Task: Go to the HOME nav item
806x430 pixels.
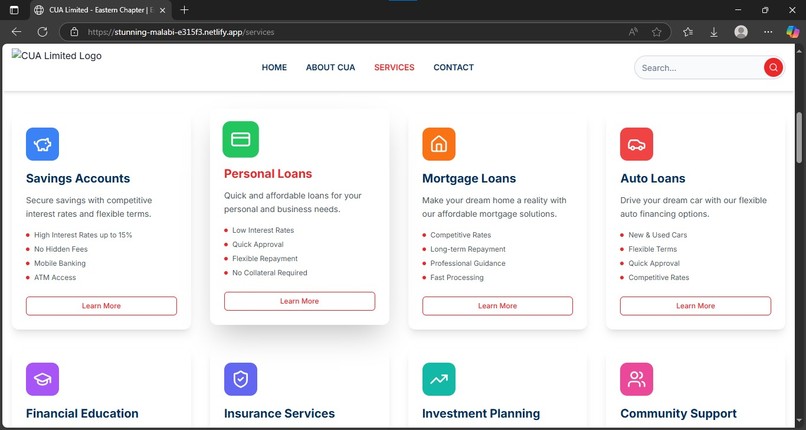Action: click(274, 67)
